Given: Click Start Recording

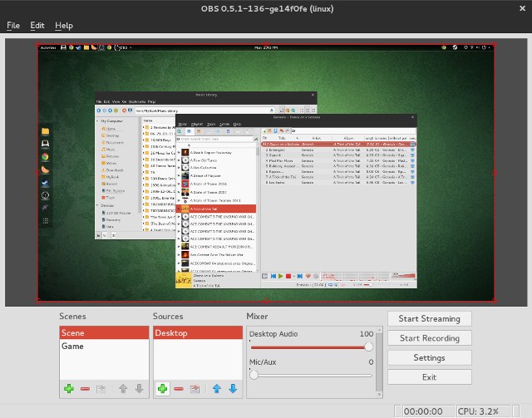Looking at the screenshot, I should tap(430, 338).
